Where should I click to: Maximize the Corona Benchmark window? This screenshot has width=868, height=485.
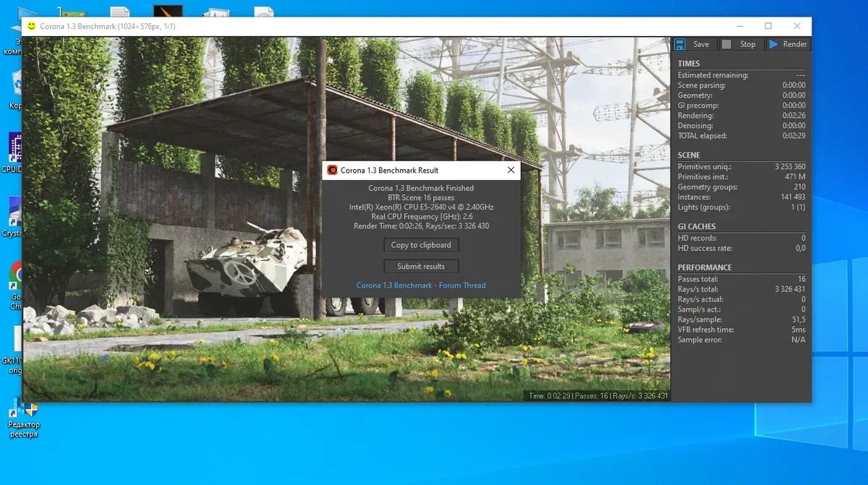(x=768, y=26)
